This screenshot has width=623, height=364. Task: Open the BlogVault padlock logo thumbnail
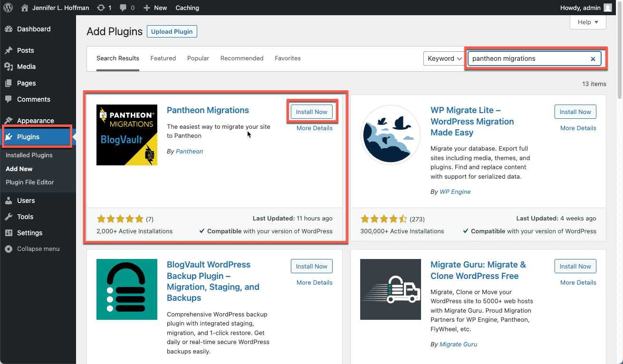pos(127,289)
